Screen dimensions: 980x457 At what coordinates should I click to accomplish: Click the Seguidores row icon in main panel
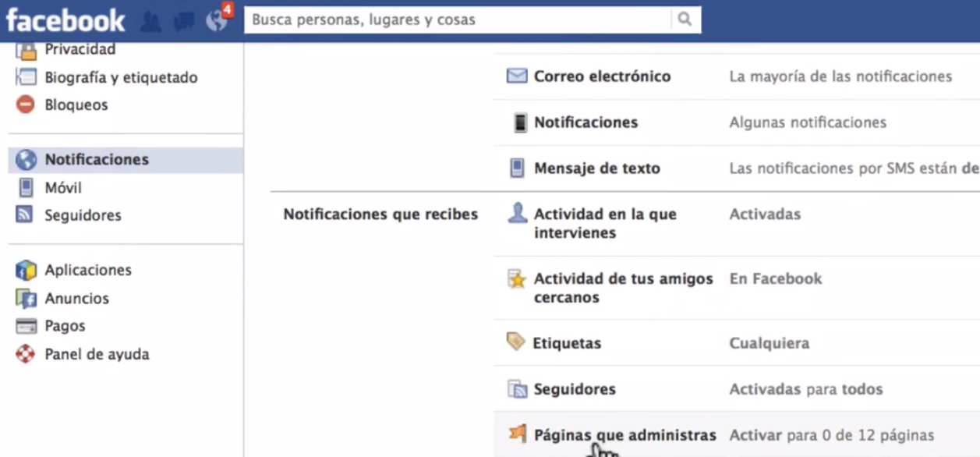pyautogui.click(x=518, y=388)
